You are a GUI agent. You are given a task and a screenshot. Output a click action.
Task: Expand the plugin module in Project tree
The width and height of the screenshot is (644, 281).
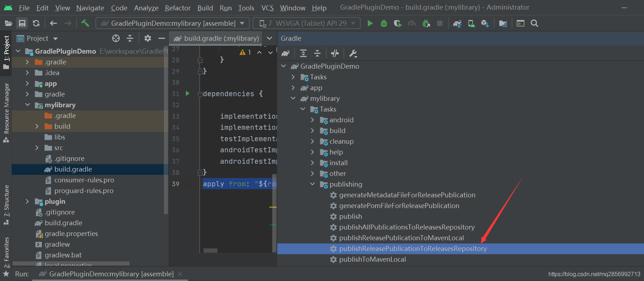click(x=28, y=202)
